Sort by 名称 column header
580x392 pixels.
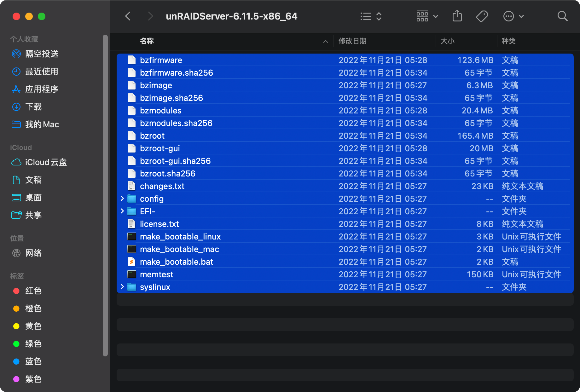point(147,41)
